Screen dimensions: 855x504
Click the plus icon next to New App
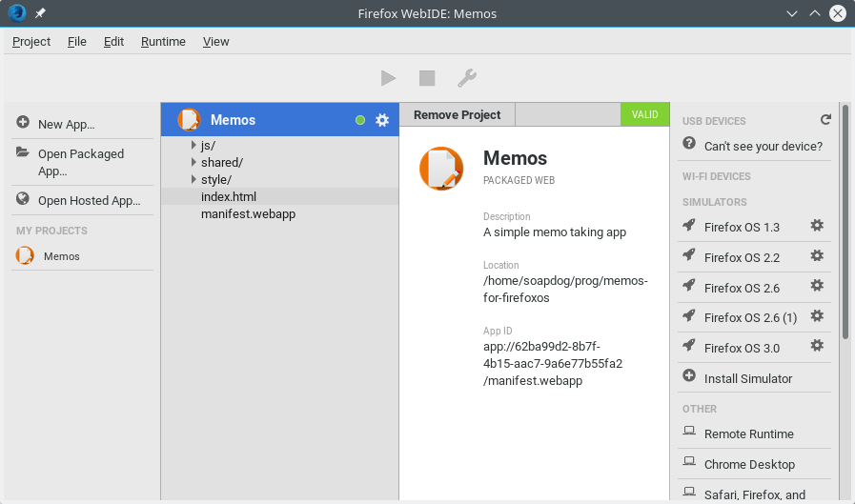[23, 122]
